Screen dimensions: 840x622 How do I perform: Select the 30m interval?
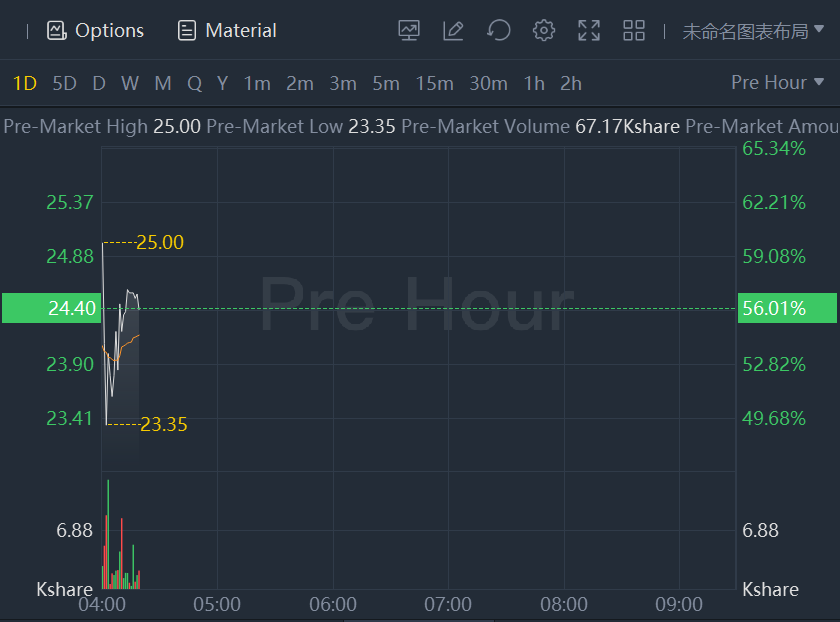click(488, 83)
